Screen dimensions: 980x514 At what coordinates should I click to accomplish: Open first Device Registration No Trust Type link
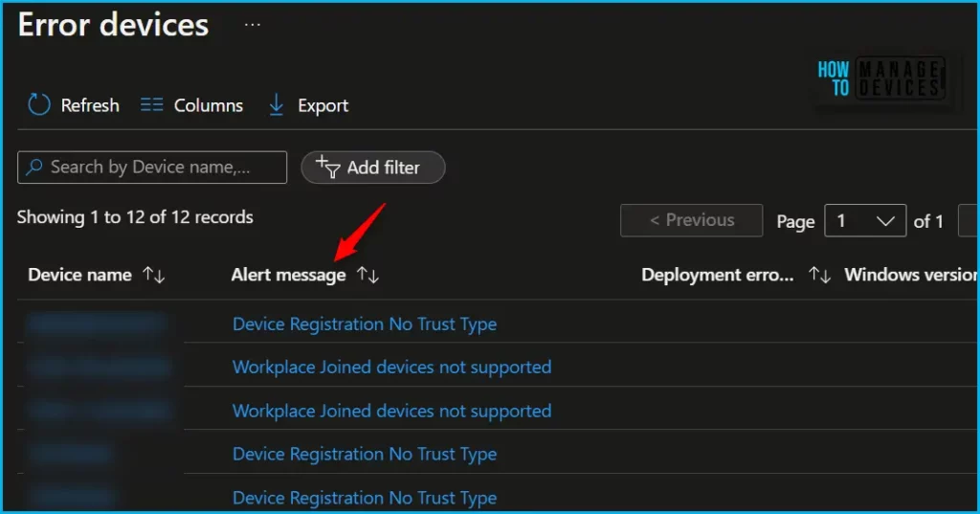(365, 324)
